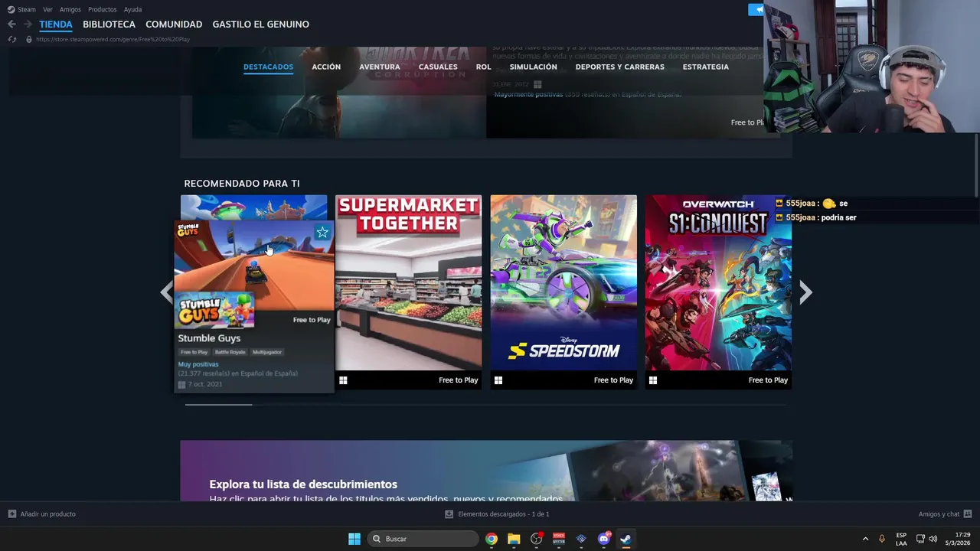Open the Amigos menu

(x=70, y=9)
